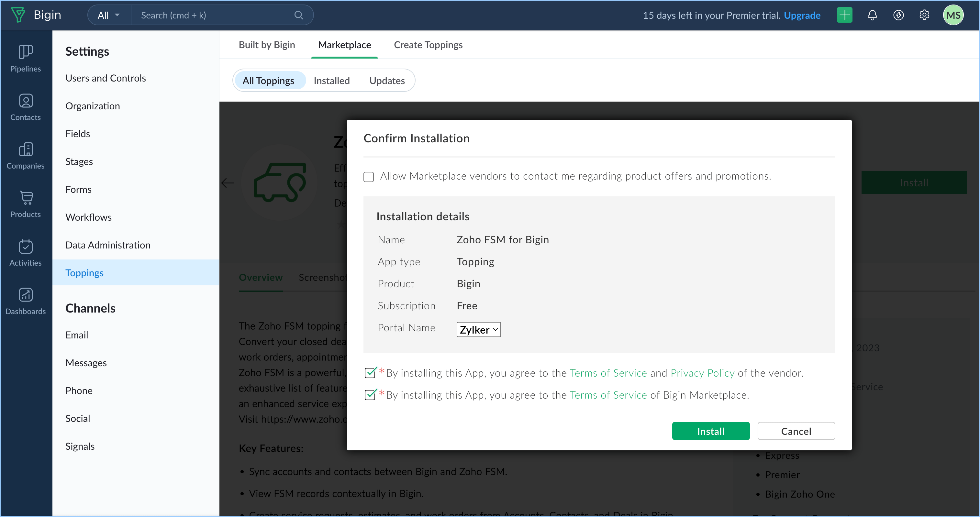Screen dimensions: 980x517
Task: Click the Bigin logo icon
Action: tap(18, 15)
